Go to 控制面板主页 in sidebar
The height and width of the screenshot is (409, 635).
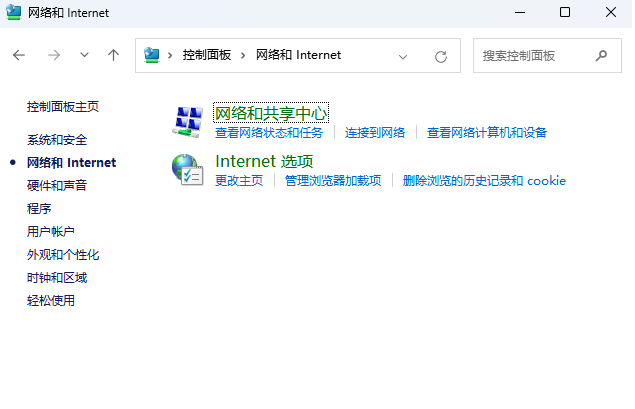[63, 107]
